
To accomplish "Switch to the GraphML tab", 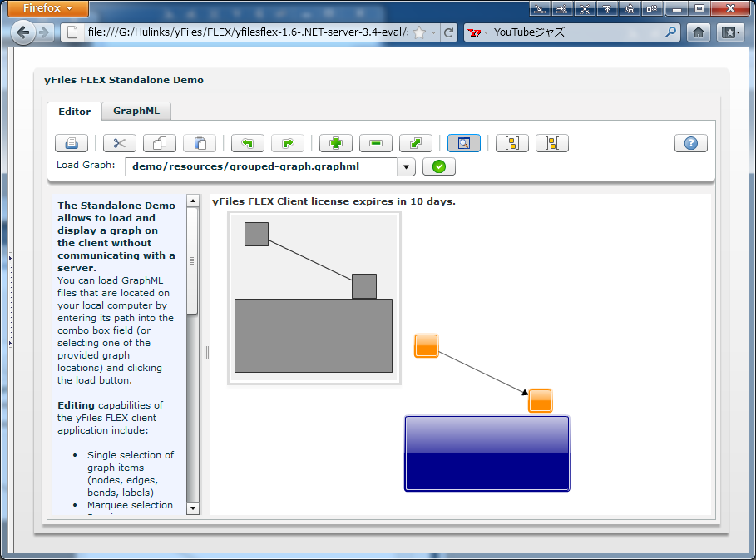I will 136,111.
